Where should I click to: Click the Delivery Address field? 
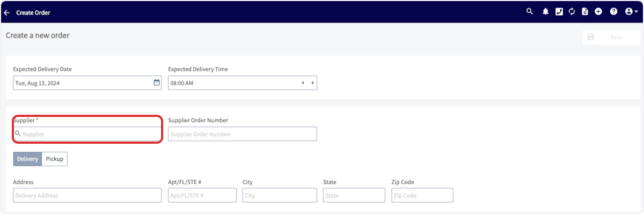point(87,195)
